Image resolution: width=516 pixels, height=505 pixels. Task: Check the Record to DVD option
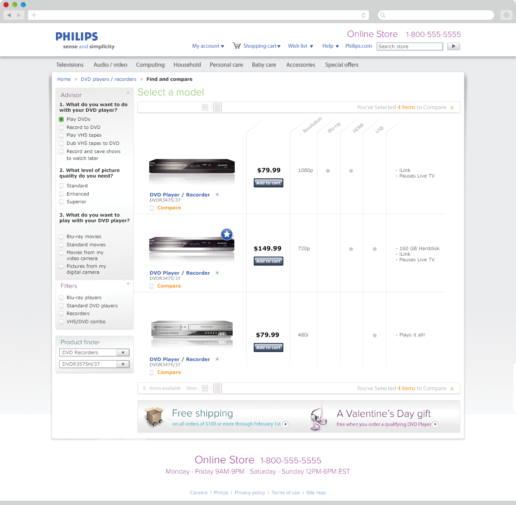pos(61,127)
